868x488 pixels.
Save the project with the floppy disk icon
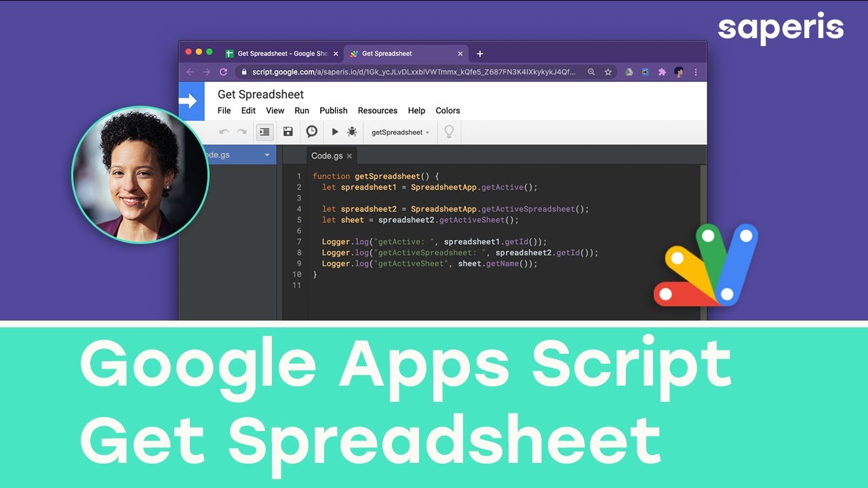pos(288,132)
